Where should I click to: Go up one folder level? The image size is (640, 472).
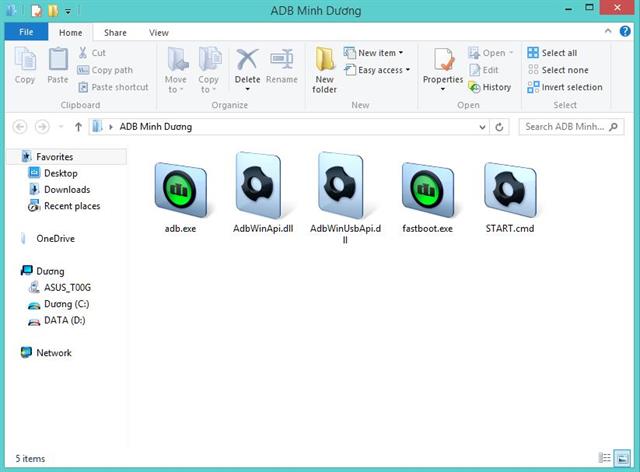click(x=78, y=127)
